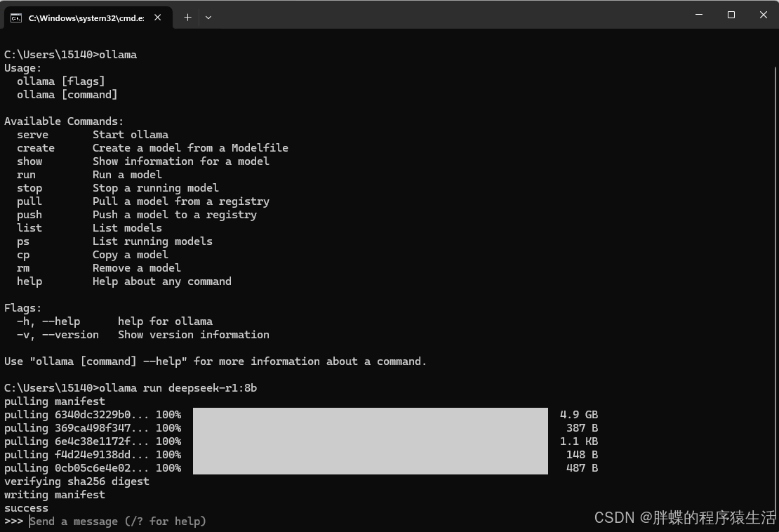The height and width of the screenshot is (532, 779).
Task: Click the '487 B' size value
Action: [582, 468]
